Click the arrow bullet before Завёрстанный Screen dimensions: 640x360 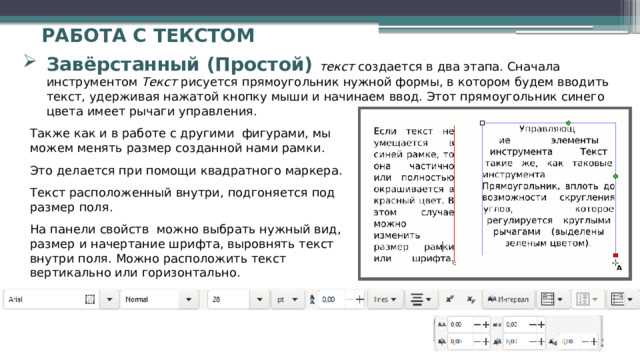coord(29,62)
